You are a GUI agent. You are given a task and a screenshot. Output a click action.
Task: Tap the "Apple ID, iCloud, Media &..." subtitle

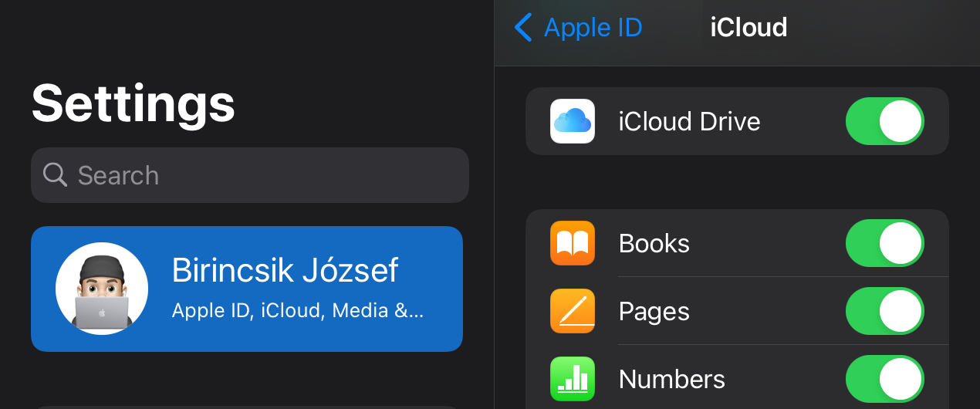tap(297, 310)
